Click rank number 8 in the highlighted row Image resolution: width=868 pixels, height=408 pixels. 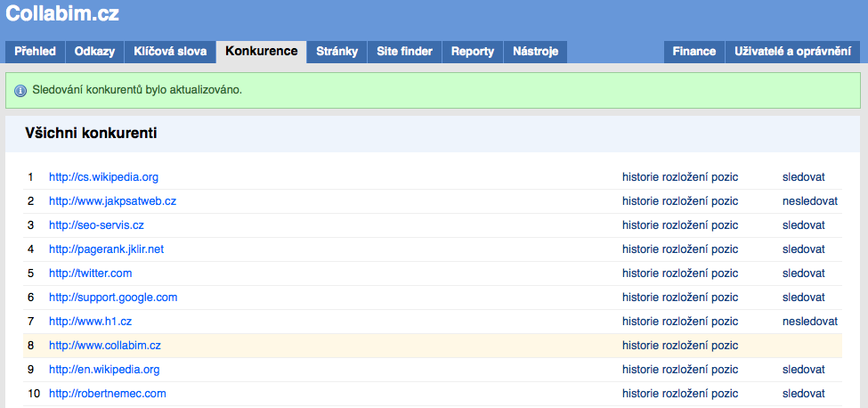30,346
